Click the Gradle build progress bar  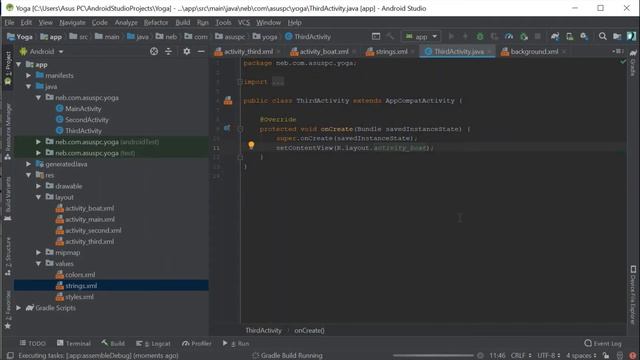click(433, 356)
